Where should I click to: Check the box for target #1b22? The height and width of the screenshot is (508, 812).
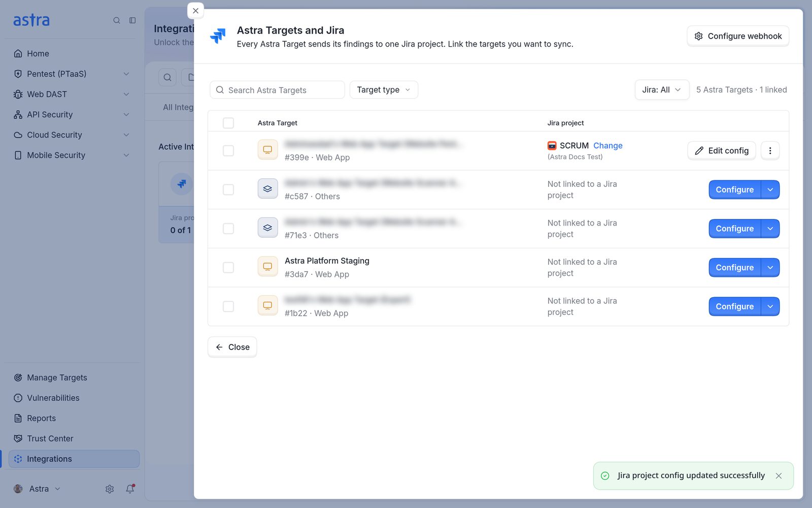228,306
